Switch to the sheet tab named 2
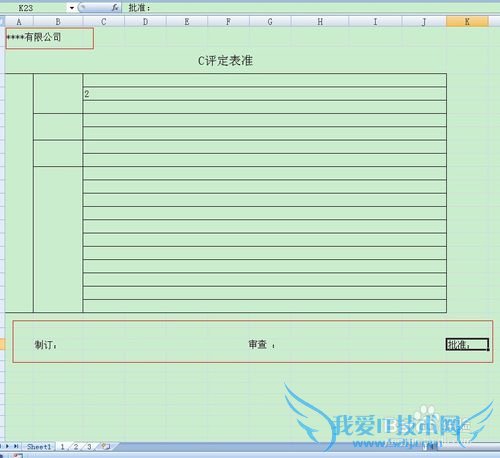Viewport: 500px width, 458px height. 76,447
